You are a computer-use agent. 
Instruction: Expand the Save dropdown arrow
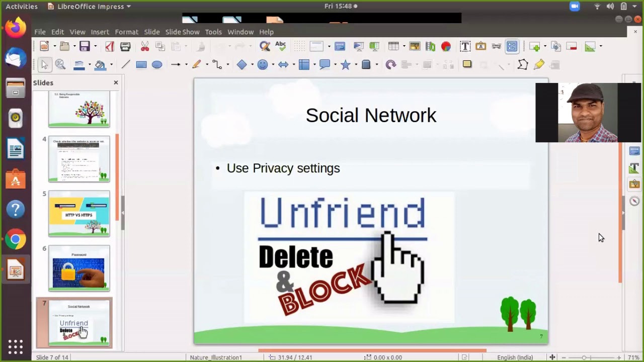95,46
